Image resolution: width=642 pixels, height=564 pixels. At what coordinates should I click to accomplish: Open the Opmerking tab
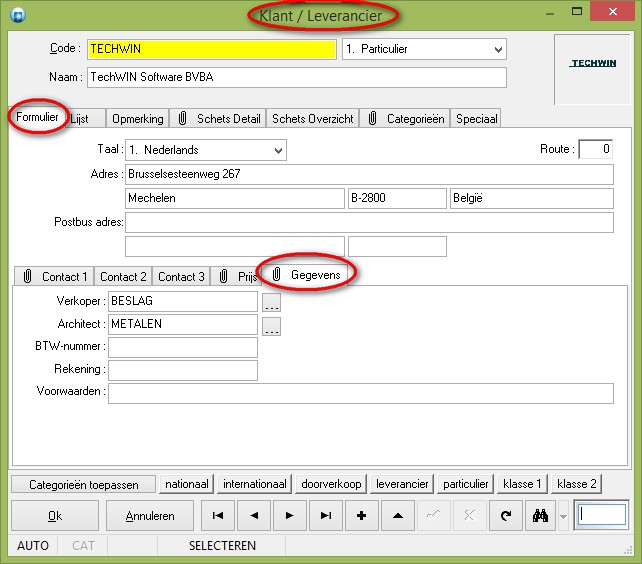138,119
